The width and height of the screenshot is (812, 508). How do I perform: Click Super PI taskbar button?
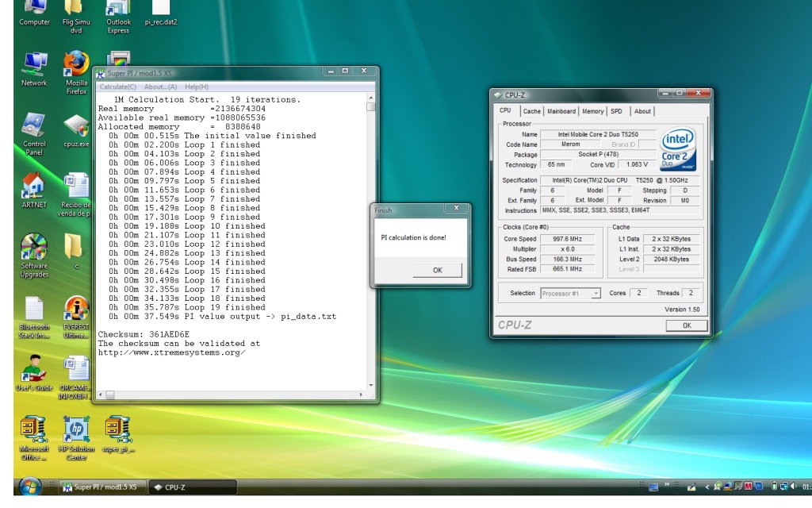(101, 487)
